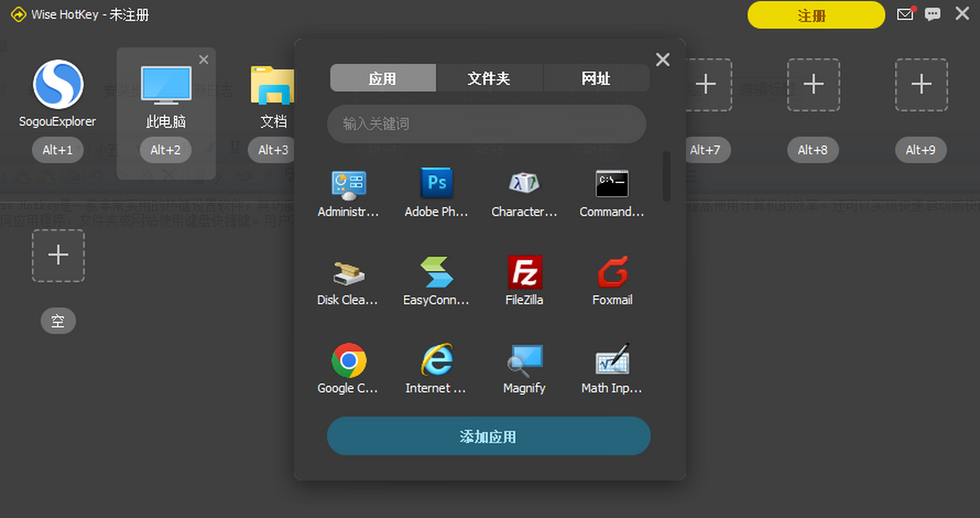Add shortcut in the Alt+9 slot
This screenshot has height=518, width=980.
pyautogui.click(x=921, y=84)
